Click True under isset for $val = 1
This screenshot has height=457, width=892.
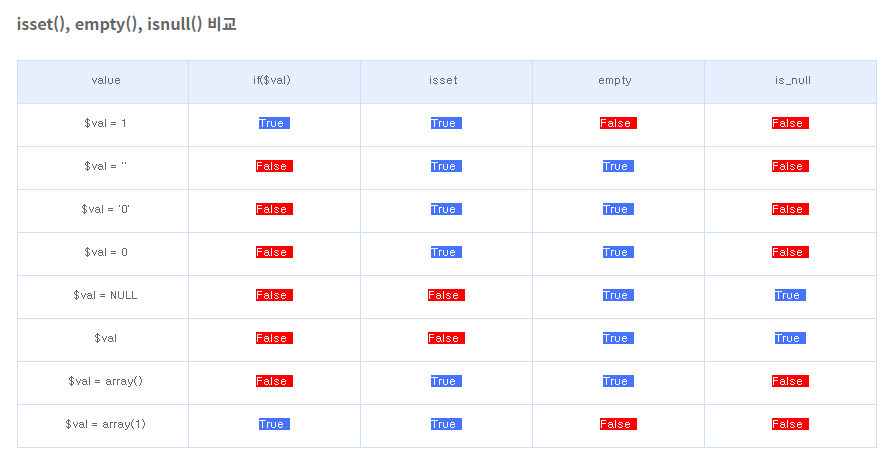446,123
